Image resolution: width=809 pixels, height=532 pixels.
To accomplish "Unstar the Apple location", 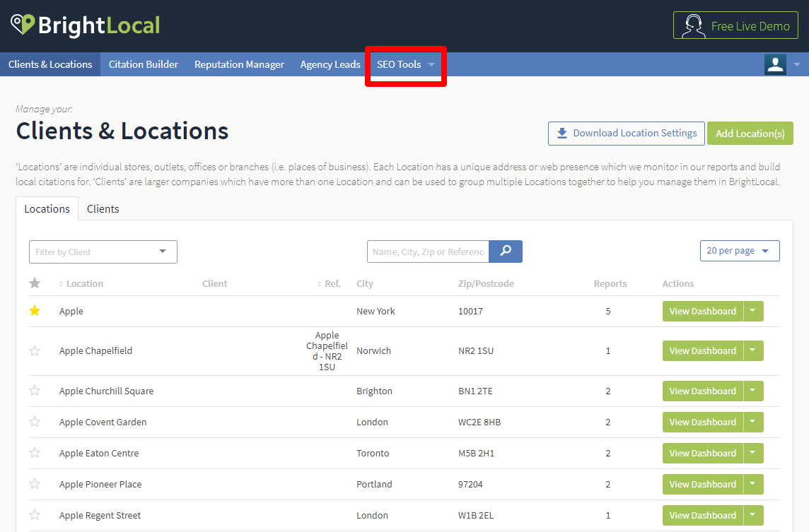I will (x=35, y=310).
